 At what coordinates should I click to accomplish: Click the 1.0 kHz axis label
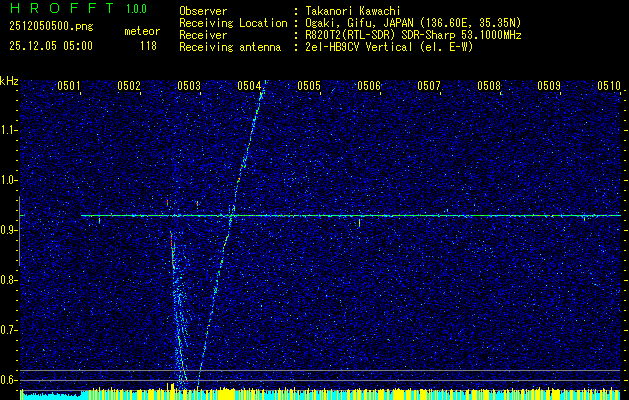pos(8,180)
